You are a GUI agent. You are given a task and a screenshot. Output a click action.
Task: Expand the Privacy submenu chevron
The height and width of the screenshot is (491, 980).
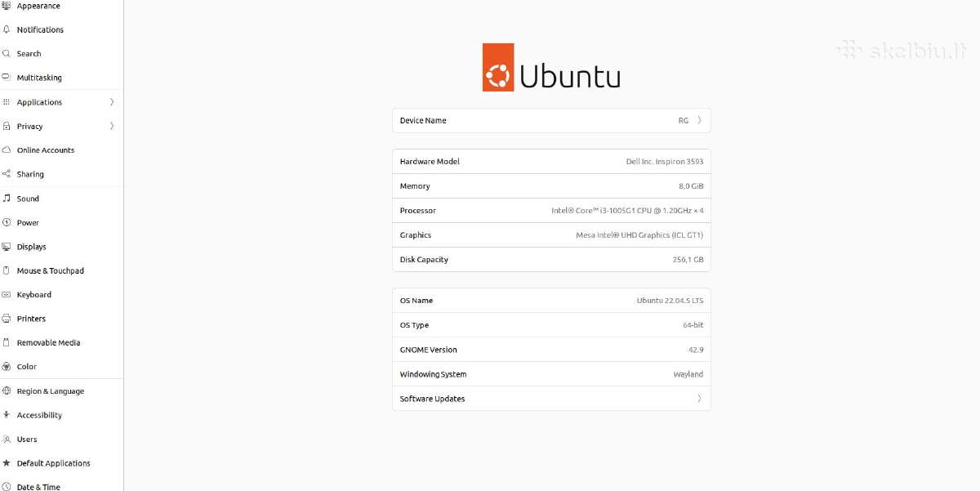click(x=112, y=126)
